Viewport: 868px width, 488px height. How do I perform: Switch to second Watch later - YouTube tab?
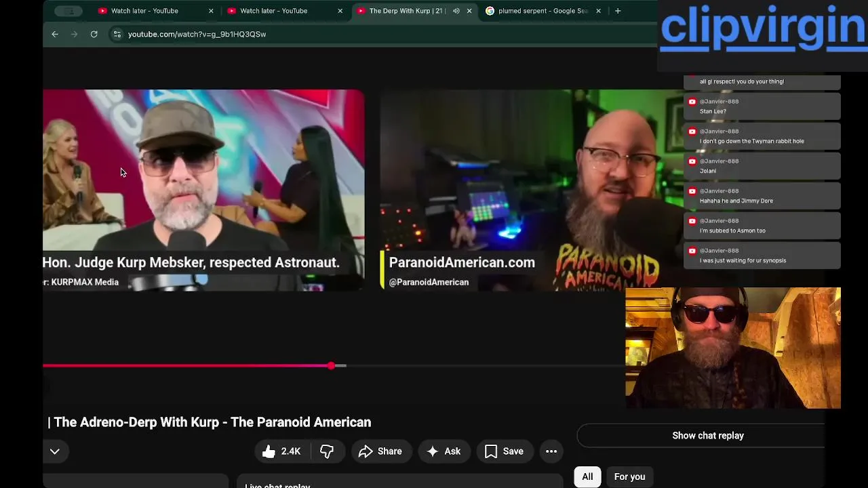pyautogui.click(x=285, y=11)
